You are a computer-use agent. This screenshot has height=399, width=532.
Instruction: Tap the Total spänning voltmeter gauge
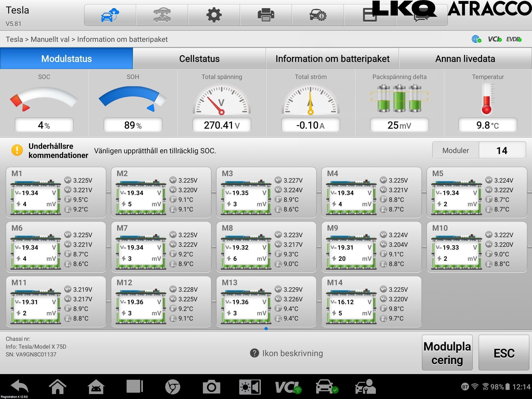click(222, 99)
